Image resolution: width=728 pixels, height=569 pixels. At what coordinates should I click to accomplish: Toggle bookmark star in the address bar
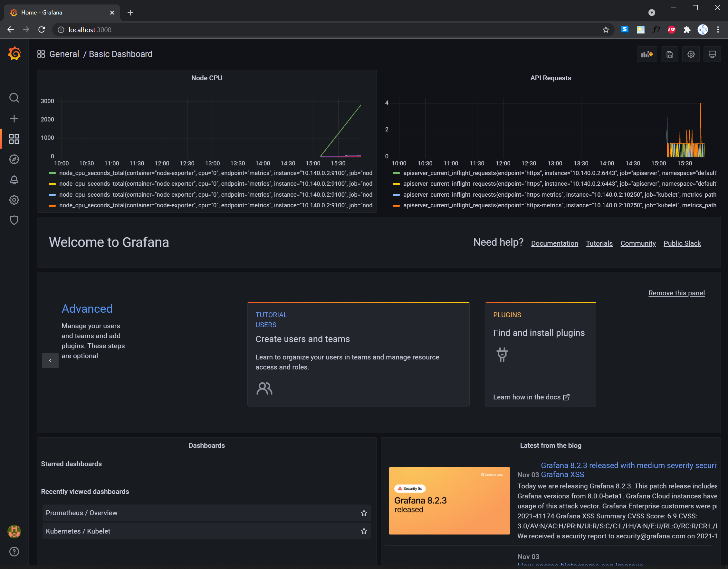[606, 30]
